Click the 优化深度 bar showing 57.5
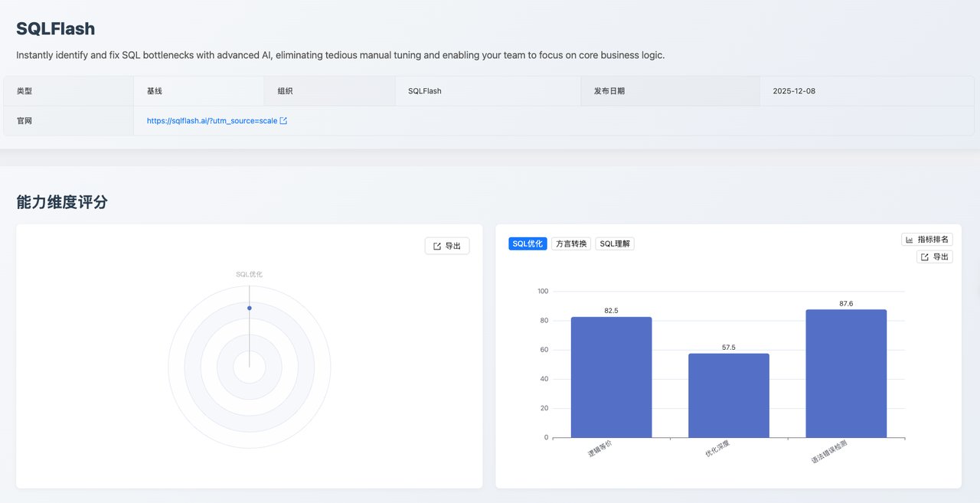 (x=728, y=395)
